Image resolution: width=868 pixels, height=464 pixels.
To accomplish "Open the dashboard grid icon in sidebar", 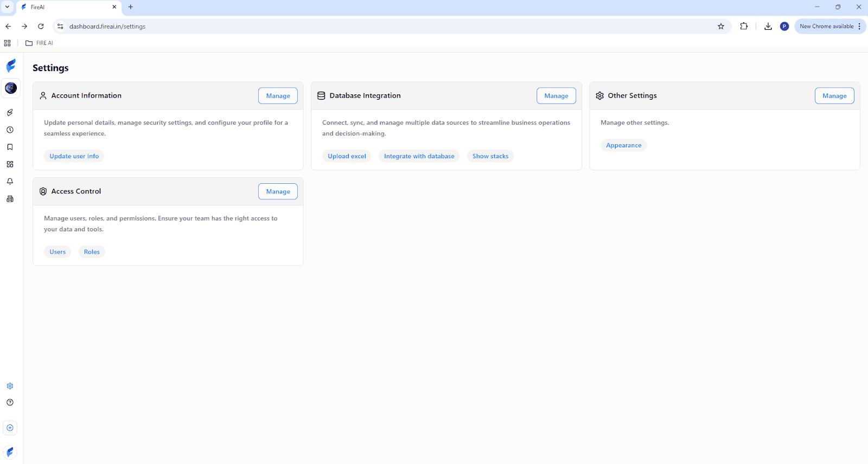I will click(10, 164).
